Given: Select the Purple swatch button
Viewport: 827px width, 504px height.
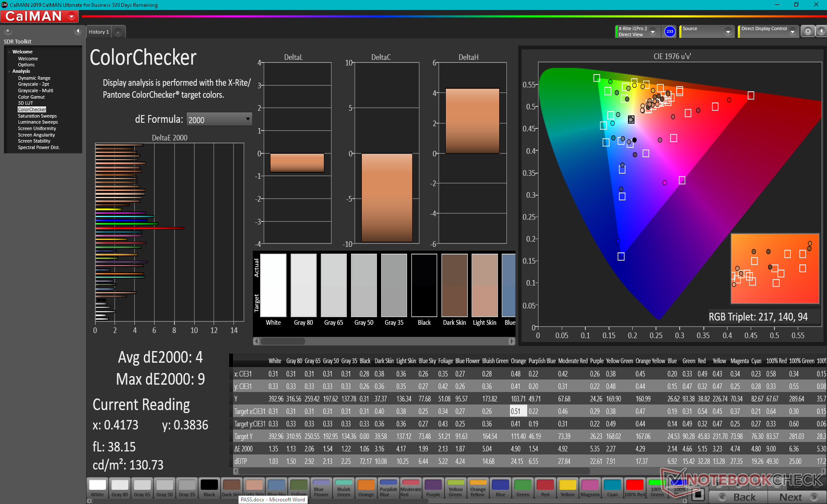Looking at the screenshot, I should click(433, 488).
